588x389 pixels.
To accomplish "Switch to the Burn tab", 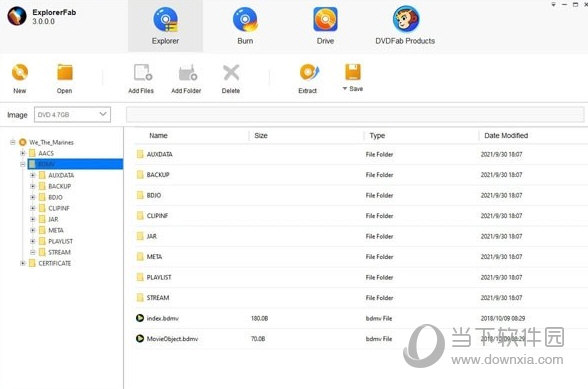I will [245, 26].
